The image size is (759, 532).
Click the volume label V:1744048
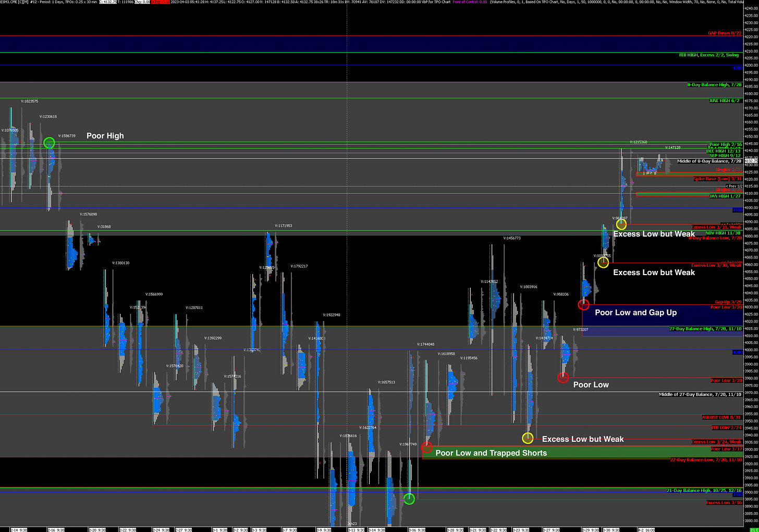(426, 344)
